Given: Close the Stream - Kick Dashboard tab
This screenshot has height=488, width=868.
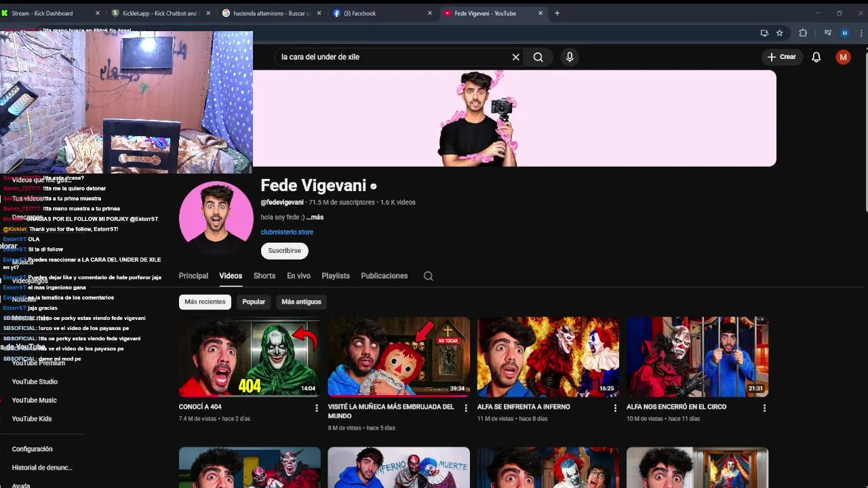Looking at the screenshot, I should [x=98, y=13].
